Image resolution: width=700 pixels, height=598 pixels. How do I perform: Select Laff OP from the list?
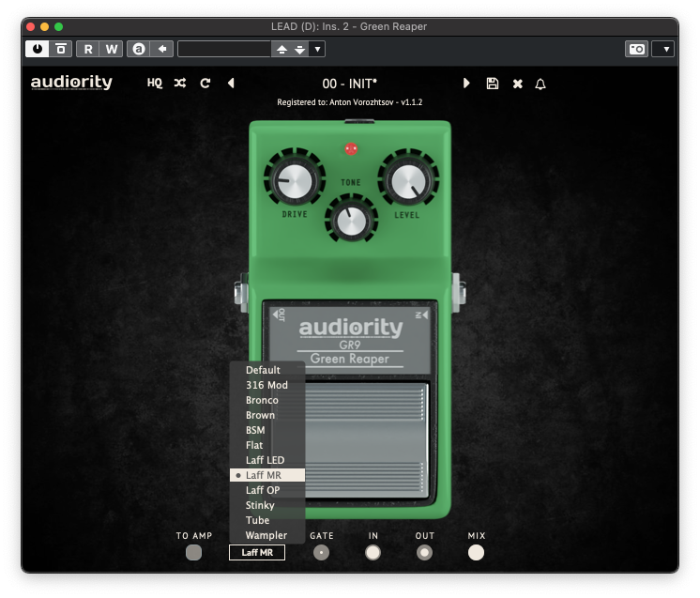pos(267,490)
